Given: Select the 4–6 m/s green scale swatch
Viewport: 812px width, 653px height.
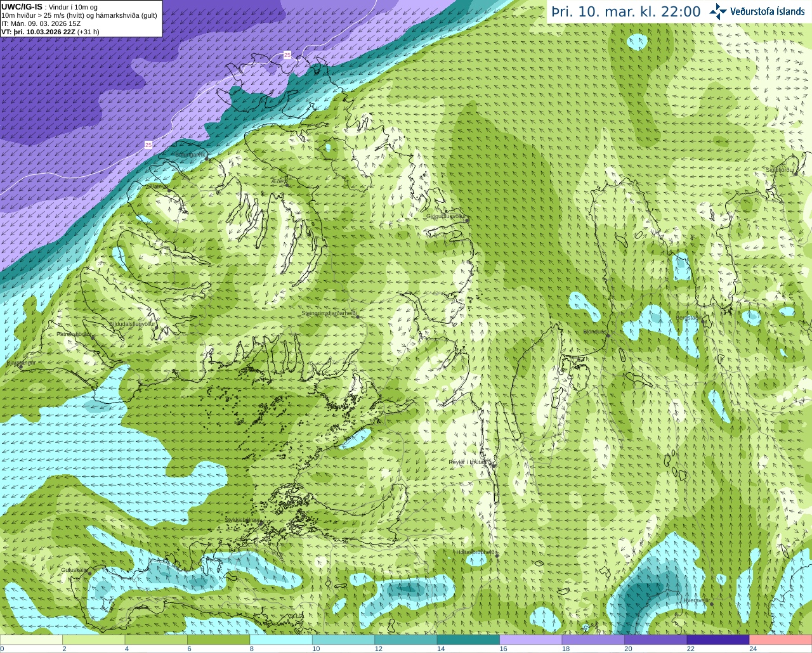Looking at the screenshot, I should (x=156, y=640).
